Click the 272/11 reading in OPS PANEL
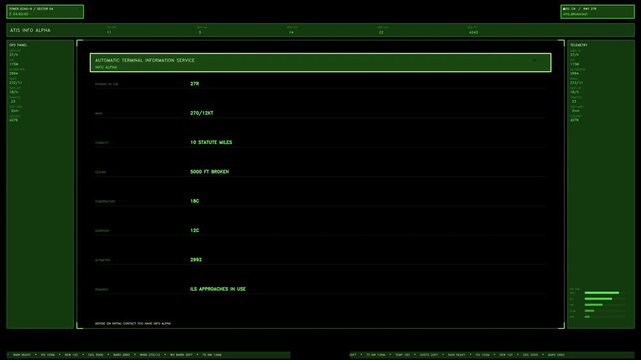This screenshot has height=360, width=641. point(16,83)
